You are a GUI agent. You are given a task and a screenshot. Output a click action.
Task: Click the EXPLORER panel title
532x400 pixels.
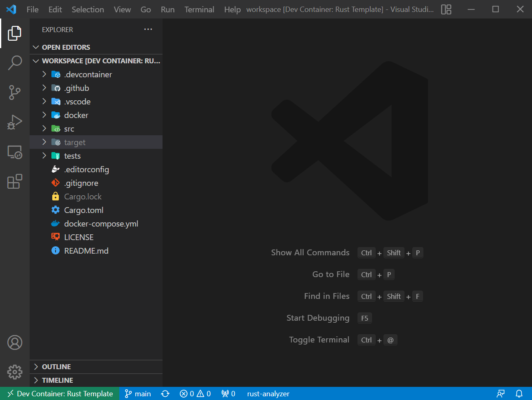[x=58, y=30]
